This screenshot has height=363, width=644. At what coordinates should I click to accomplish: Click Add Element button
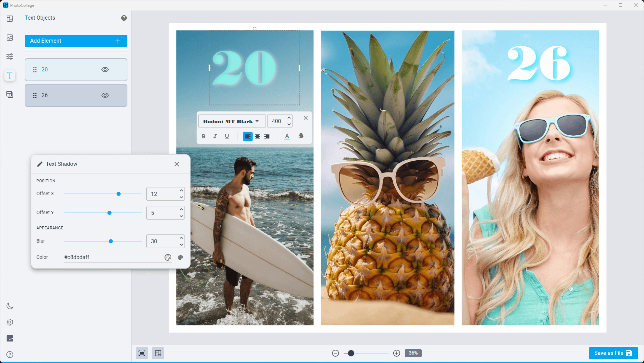(x=76, y=41)
